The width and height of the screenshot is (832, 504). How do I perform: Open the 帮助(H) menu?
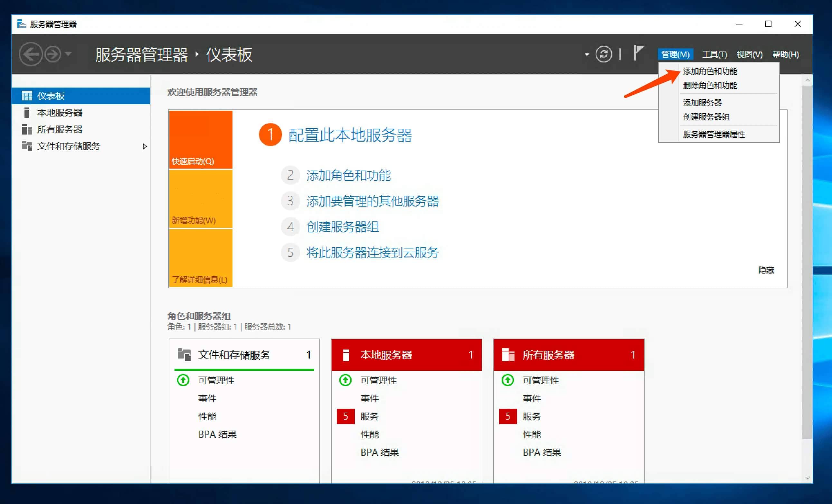(x=785, y=54)
